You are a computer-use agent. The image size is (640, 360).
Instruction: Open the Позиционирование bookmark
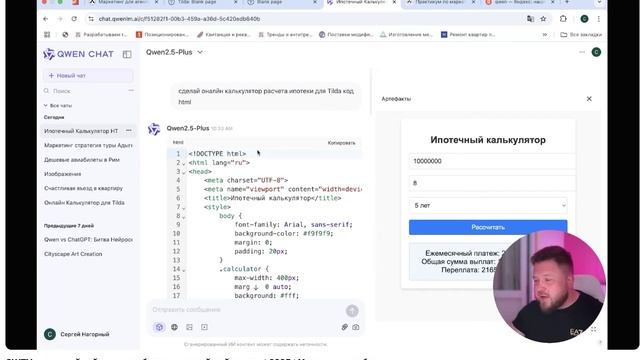pyautogui.click(x=162, y=35)
